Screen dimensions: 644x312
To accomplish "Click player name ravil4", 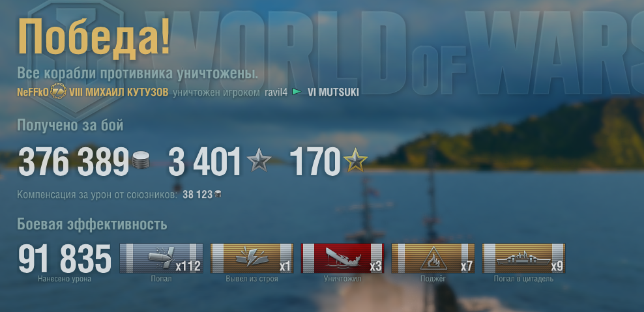I will [x=276, y=92].
